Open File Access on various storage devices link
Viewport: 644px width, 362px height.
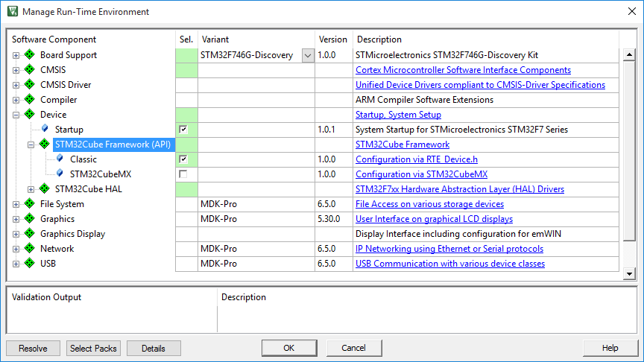click(x=429, y=204)
